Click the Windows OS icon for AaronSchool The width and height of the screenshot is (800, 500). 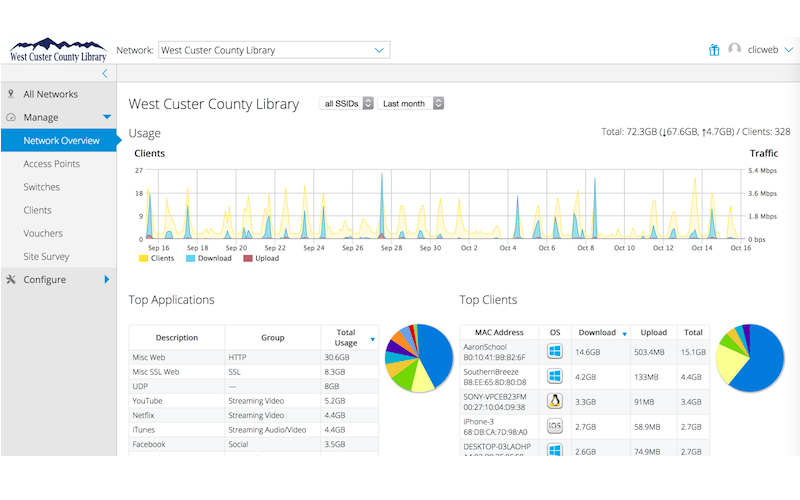point(555,352)
